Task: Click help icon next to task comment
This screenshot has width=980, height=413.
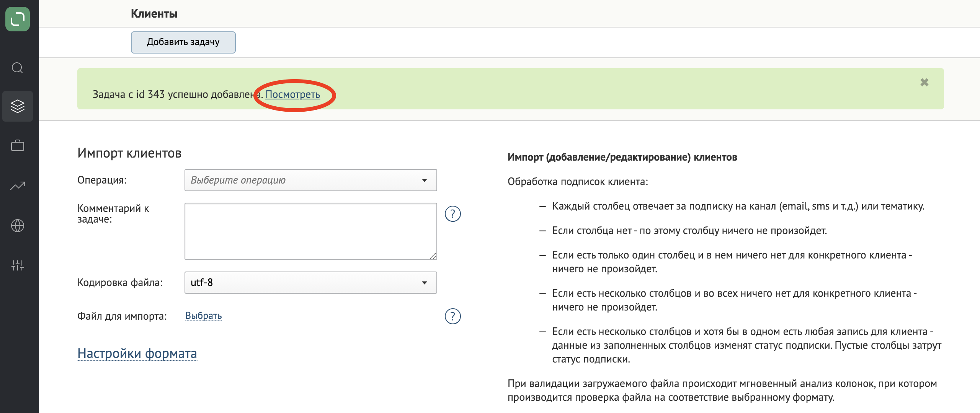Action: 453,214
